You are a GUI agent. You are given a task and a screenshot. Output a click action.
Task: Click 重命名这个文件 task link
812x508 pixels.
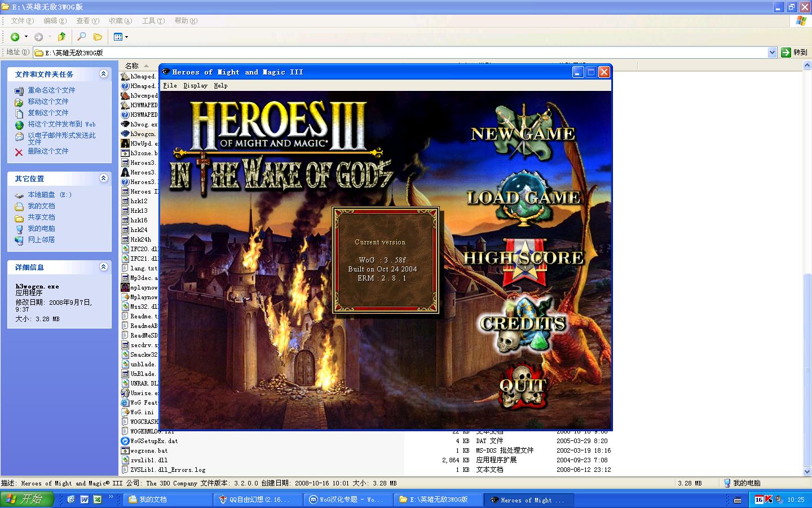(x=51, y=90)
